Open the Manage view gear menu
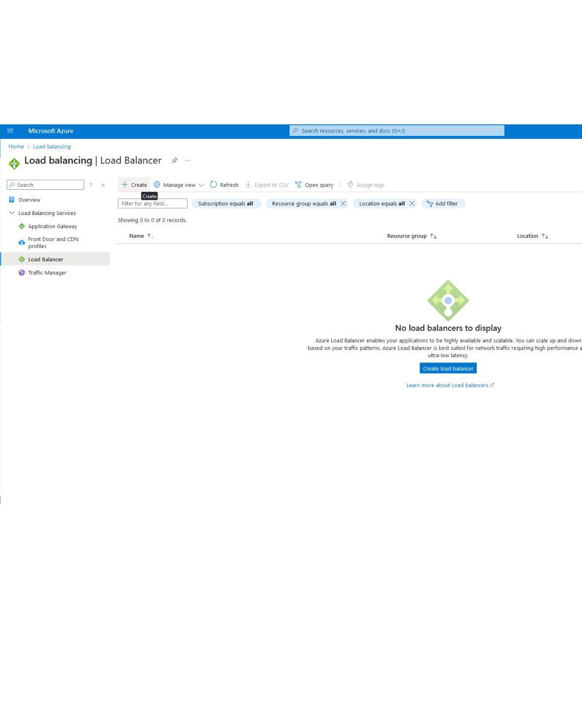582x728 pixels. click(x=178, y=185)
